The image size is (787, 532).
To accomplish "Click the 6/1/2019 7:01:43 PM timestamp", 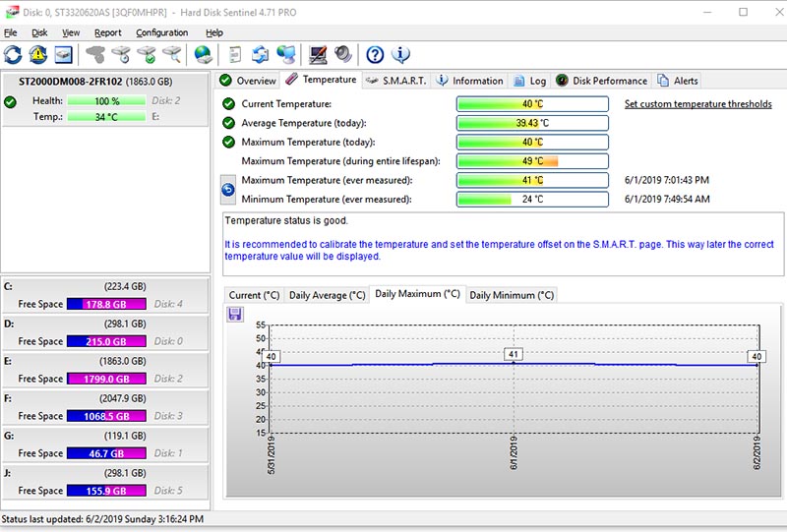I will click(x=667, y=180).
